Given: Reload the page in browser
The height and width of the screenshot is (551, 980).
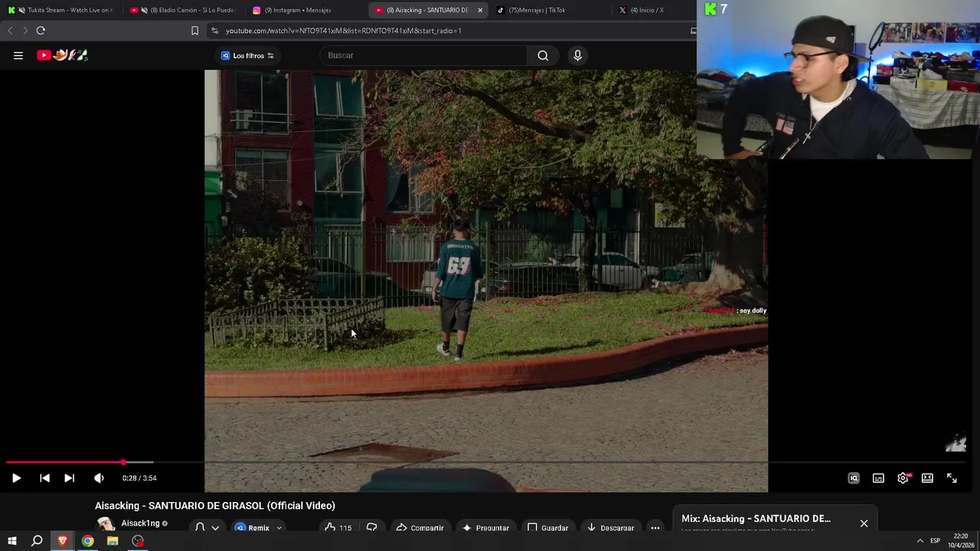Looking at the screenshot, I should 41,31.
